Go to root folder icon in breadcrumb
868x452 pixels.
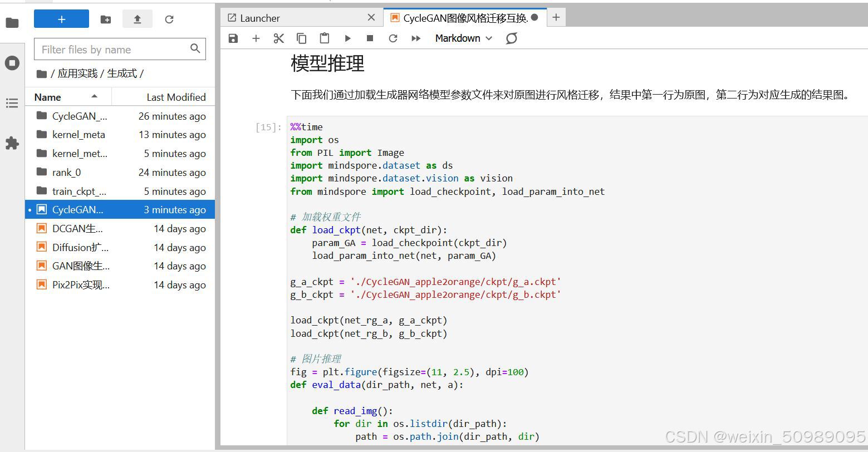pyautogui.click(x=41, y=73)
